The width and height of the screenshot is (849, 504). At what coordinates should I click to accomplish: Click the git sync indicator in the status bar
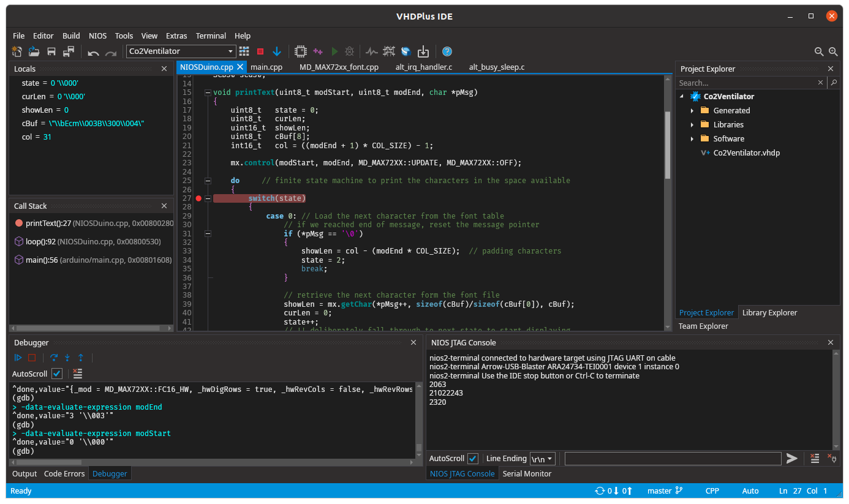pyautogui.click(x=614, y=491)
